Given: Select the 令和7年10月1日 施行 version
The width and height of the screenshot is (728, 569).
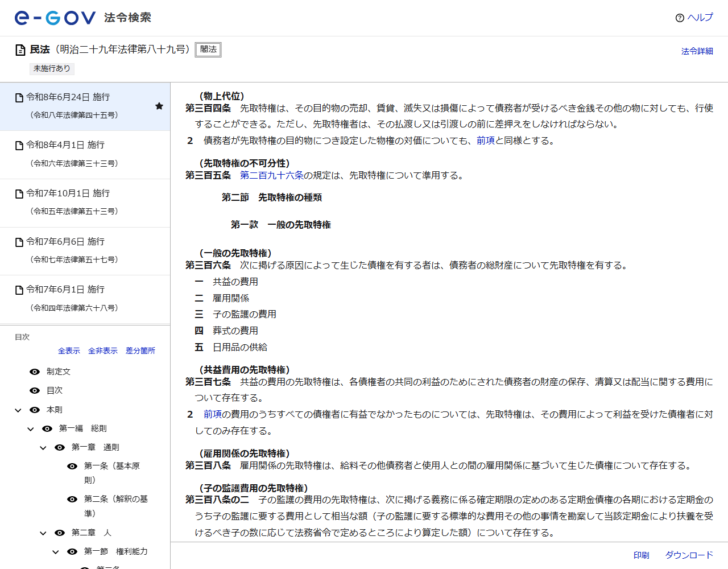Looking at the screenshot, I should coord(85,203).
